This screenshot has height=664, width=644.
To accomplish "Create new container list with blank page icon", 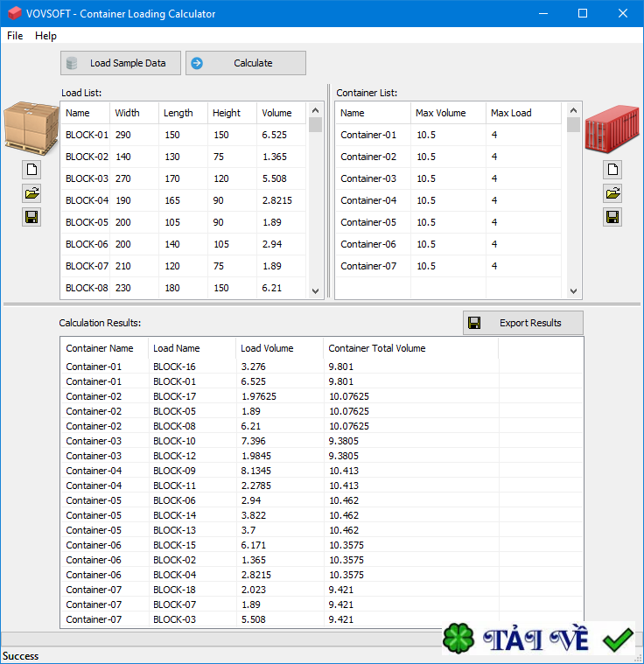I will click(x=612, y=170).
